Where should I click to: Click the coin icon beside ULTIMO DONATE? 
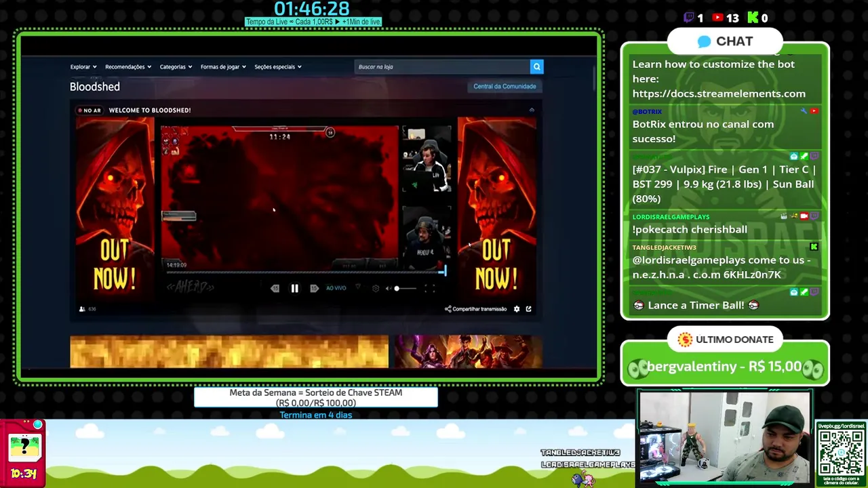[x=685, y=340]
